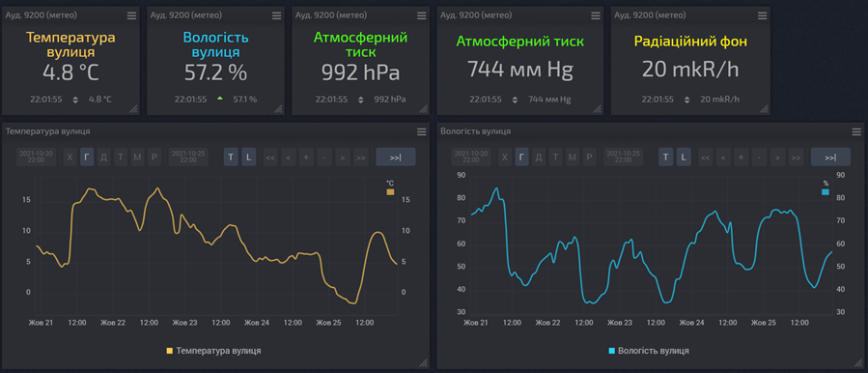Image resolution: width=868 pixels, height=373 pixels.
Task: Jump to latest with >>| in humidity chart
Action: coord(830,157)
